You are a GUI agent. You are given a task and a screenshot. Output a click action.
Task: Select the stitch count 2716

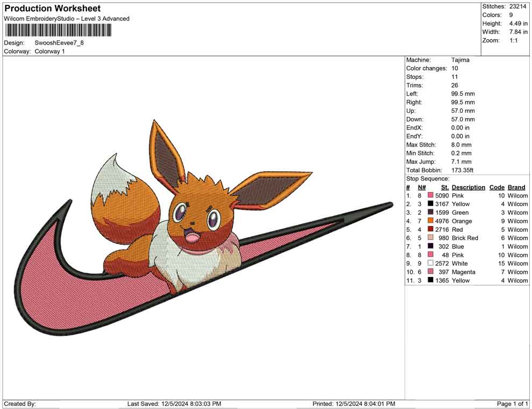point(442,229)
